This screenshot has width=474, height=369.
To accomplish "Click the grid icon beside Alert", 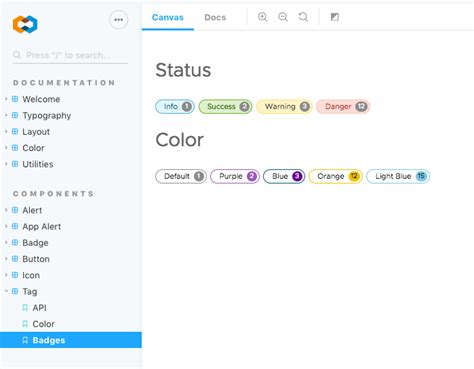I will tap(15, 210).
